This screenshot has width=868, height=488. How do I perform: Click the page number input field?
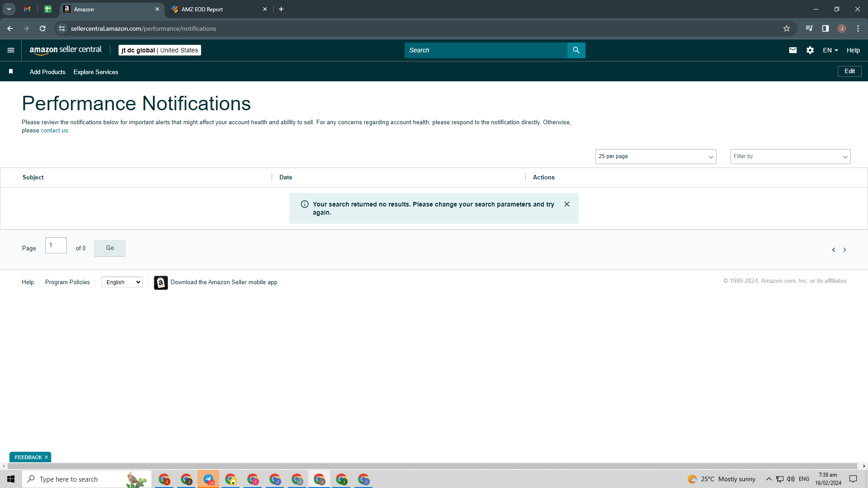click(x=56, y=245)
